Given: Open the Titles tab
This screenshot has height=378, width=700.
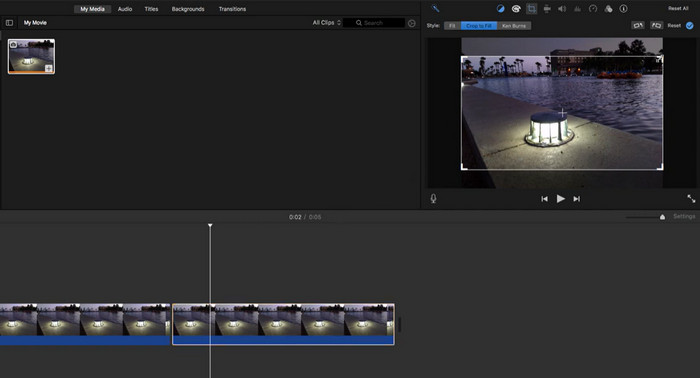Looking at the screenshot, I should click(x=151, y=9).
